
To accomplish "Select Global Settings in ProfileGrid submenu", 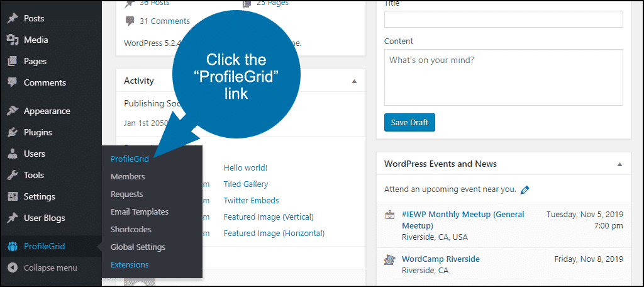I will click(x=138, y=247).
